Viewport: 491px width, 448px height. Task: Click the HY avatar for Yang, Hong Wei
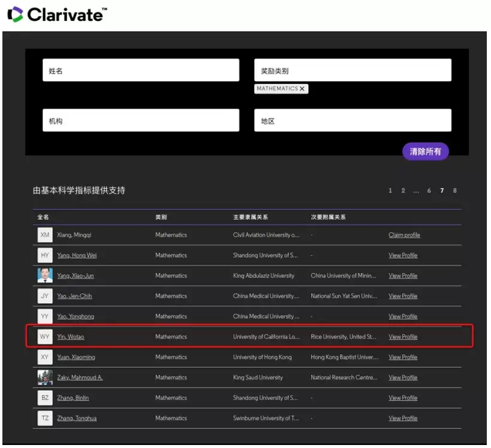(45, 255)
